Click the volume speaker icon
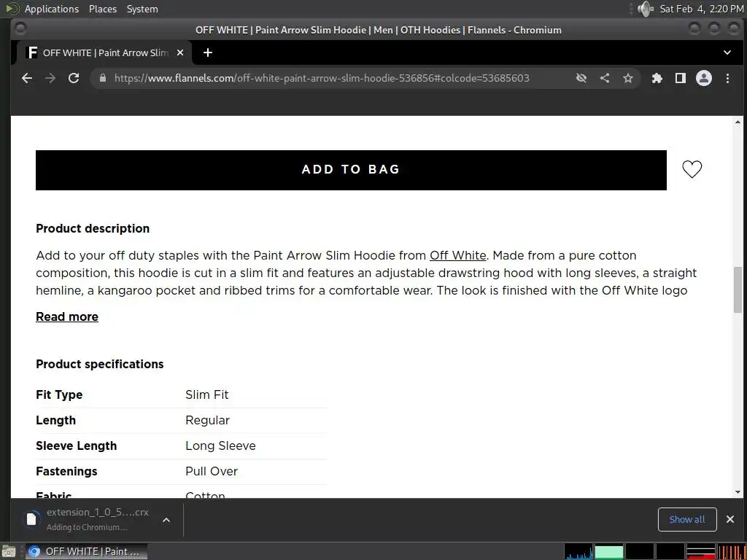Image resolution: width=747 pixels, height=560 pixels. pos(646,9)
